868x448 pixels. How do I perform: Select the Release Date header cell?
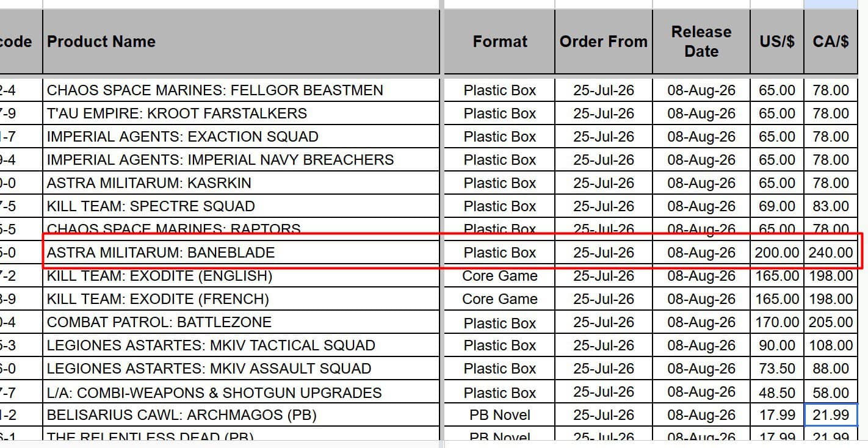tap(701, 42)
